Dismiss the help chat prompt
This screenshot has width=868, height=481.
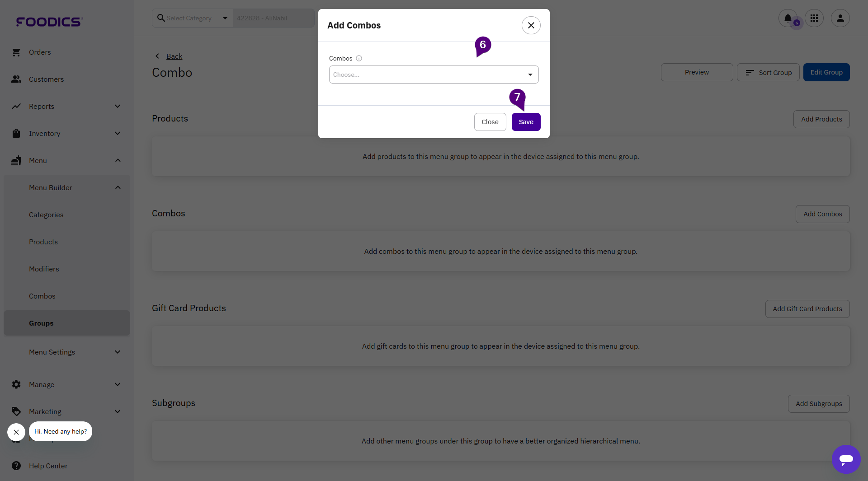pyautogui.click(x=16, y=432)
